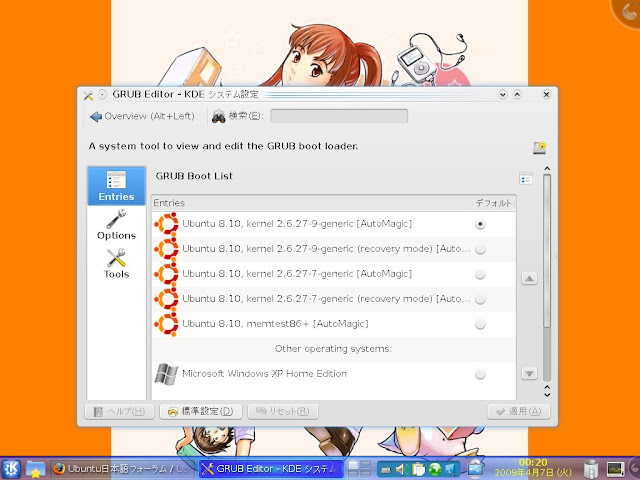Set 2.6.27-9 recovery mode entry as default
This screenshot has height=480, width=640.
coord(480,249)
